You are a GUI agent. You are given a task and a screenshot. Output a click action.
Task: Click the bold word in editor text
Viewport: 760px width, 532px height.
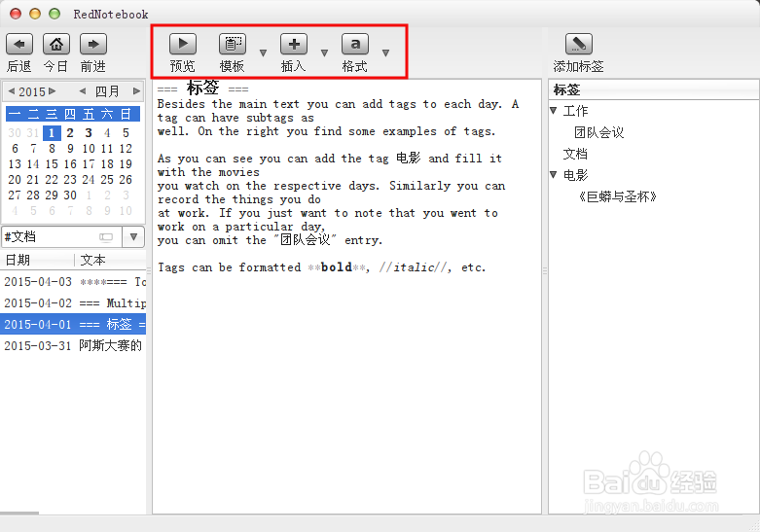tap(337, 266)
